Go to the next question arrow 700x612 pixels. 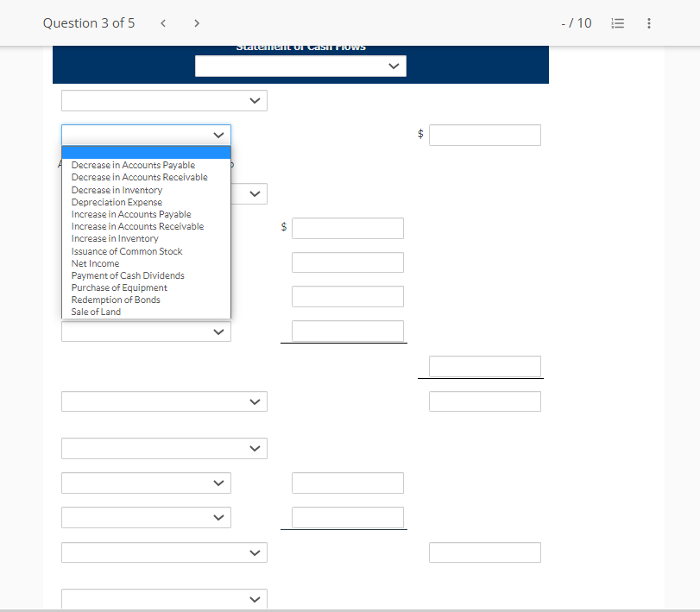[x=197, y=23]
